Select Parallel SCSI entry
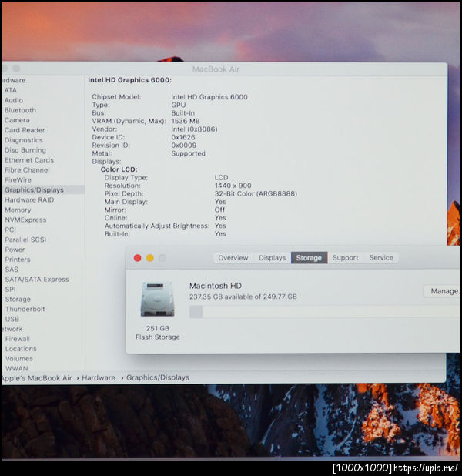Screen dimensions: 462x476 (25, 240)
